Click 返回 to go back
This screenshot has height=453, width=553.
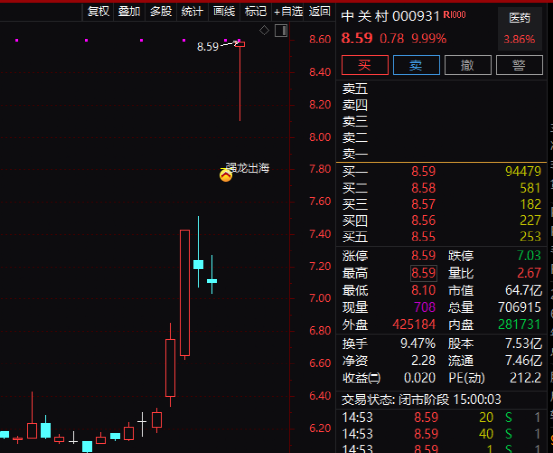click(x=320, y=12)
